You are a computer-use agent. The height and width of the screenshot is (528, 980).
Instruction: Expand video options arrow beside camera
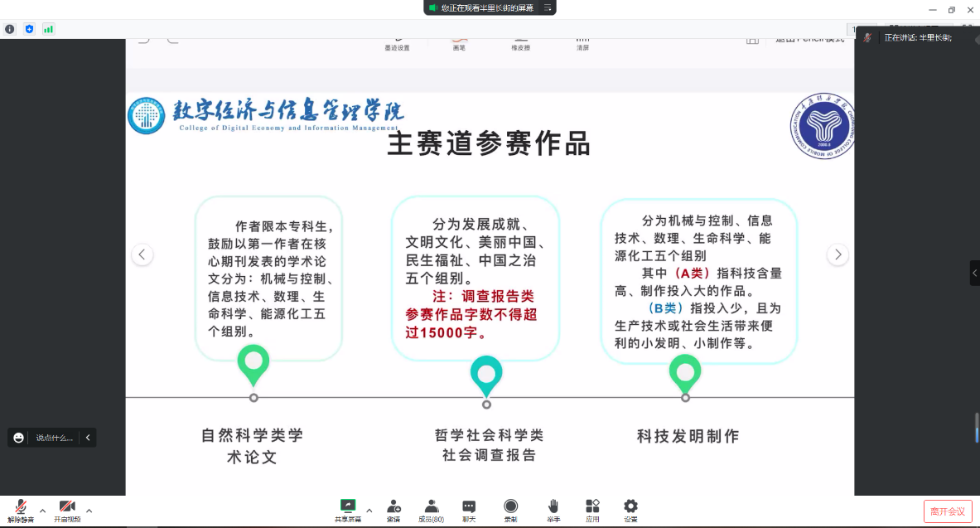click(89, 511)
